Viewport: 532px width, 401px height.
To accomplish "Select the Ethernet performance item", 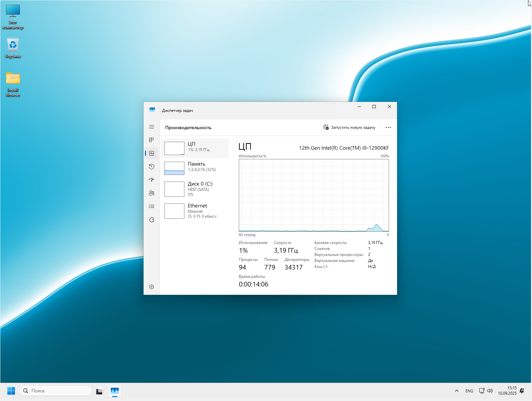I will click(195, 211).
